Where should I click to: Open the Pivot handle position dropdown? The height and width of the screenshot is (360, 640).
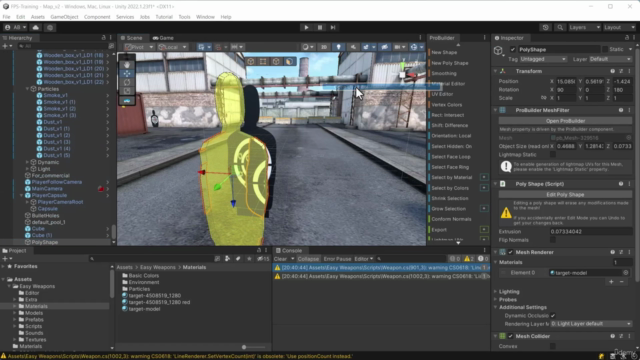coord(139,47)
